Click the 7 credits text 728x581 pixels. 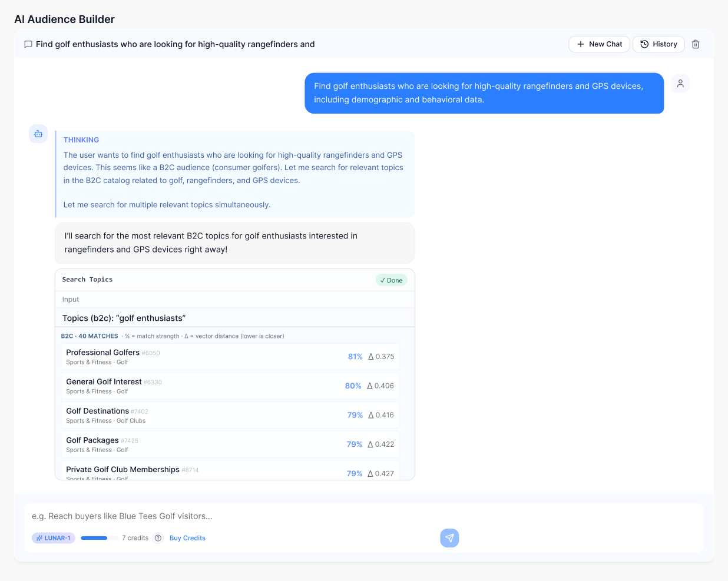point(135,538)
